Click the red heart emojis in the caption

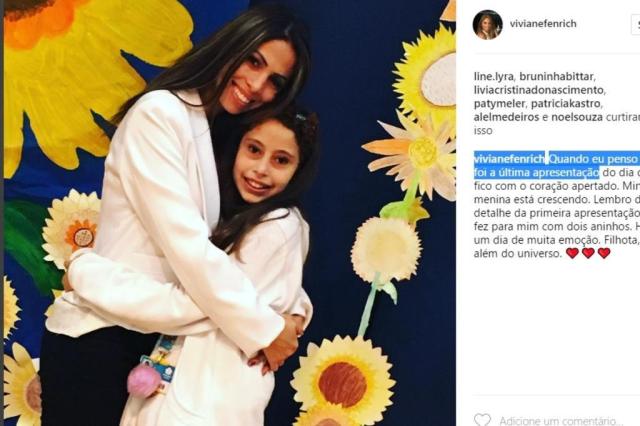pos(588,253)
